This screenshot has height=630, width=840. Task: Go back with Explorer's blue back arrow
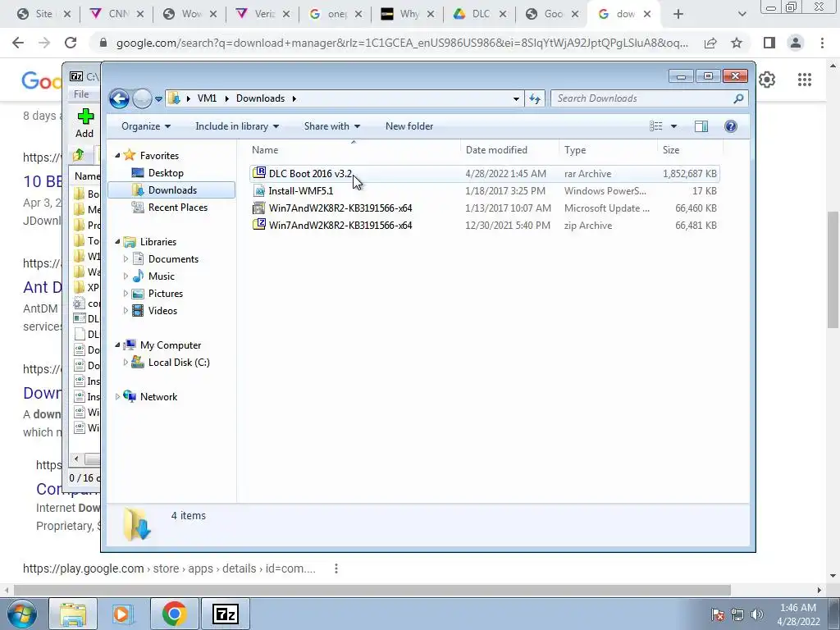[119, 98]
